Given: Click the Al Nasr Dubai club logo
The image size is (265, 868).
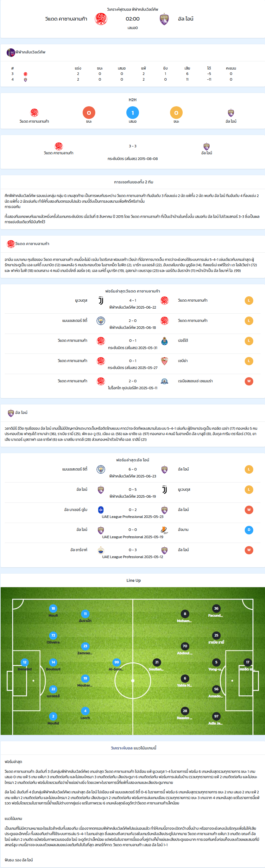Looking at the screenshot, I should tap(101, 510).
